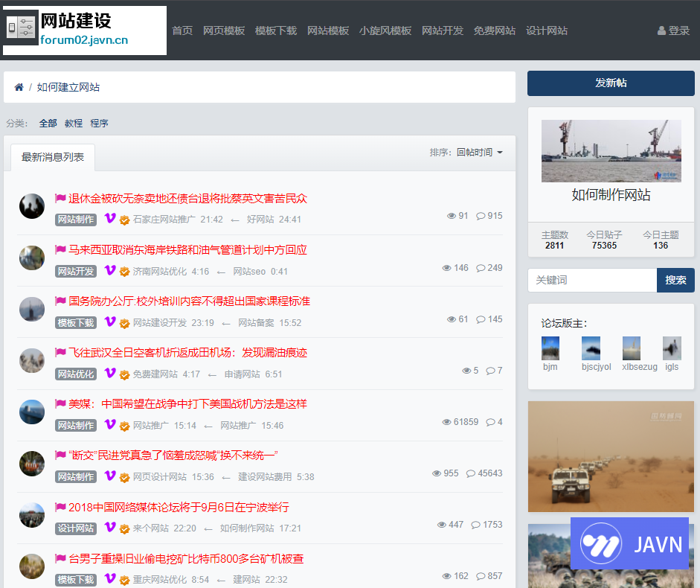The image size is (700, 588).
Task: Click the user icon beside 登录
Action: point(661,31)
